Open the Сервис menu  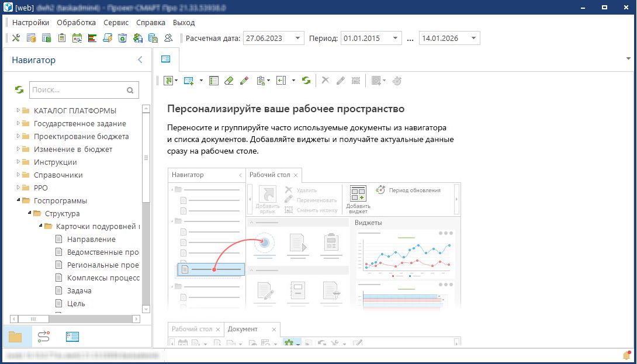point(116,22)
